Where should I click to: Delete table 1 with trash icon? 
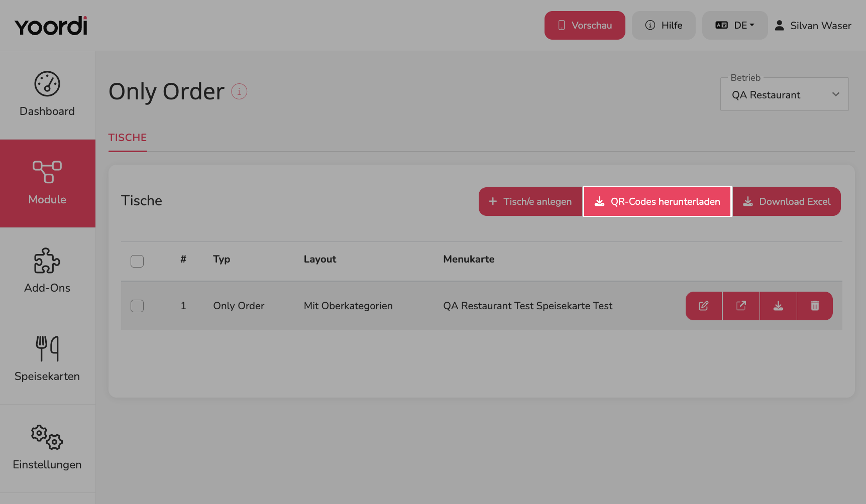click(x=815, y=306)
